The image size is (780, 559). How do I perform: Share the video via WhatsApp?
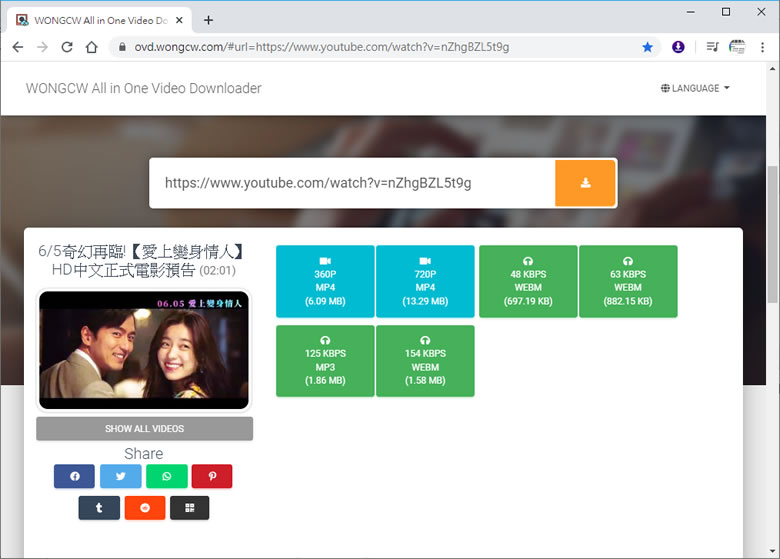pos(166,477)
